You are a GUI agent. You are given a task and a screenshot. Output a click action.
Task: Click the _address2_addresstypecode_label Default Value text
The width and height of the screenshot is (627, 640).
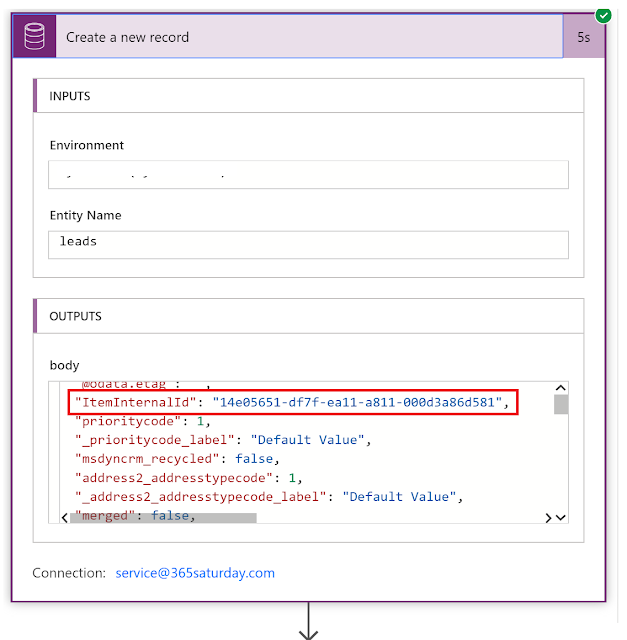(x=399, y=497)
